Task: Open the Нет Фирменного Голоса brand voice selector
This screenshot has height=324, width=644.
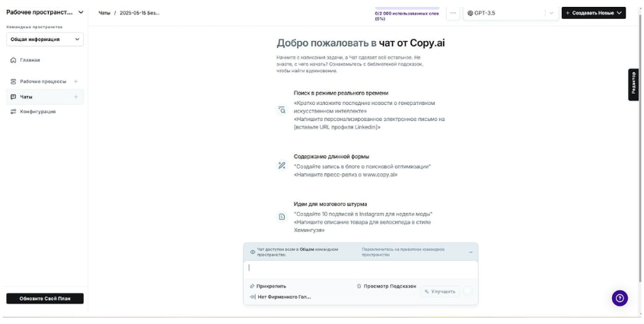Action: pos(280,297)
